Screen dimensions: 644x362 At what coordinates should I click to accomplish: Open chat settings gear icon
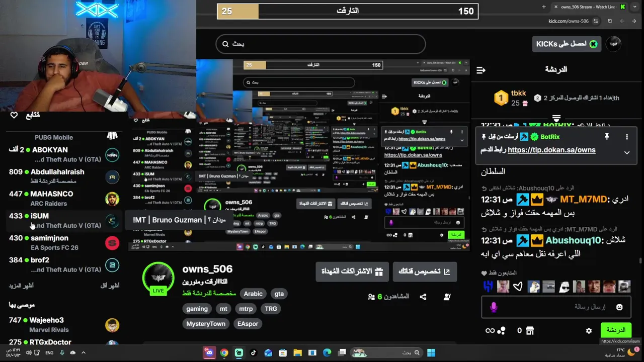589,331
